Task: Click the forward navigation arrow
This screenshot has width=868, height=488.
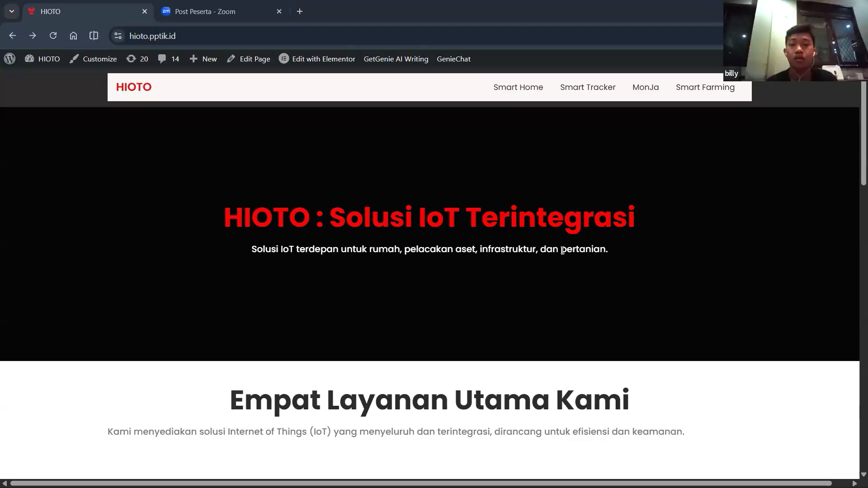Action: [33, 36]
